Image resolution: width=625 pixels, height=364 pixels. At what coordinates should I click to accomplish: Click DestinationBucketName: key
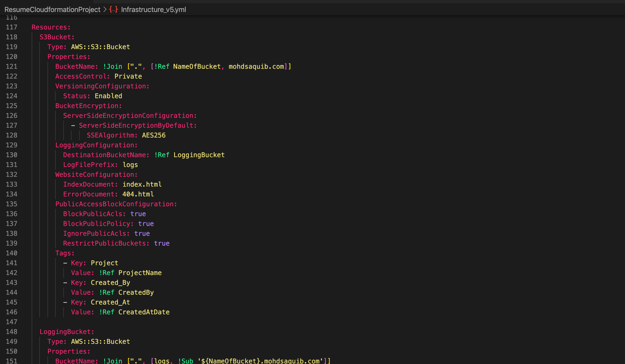(x=106, y=155)
